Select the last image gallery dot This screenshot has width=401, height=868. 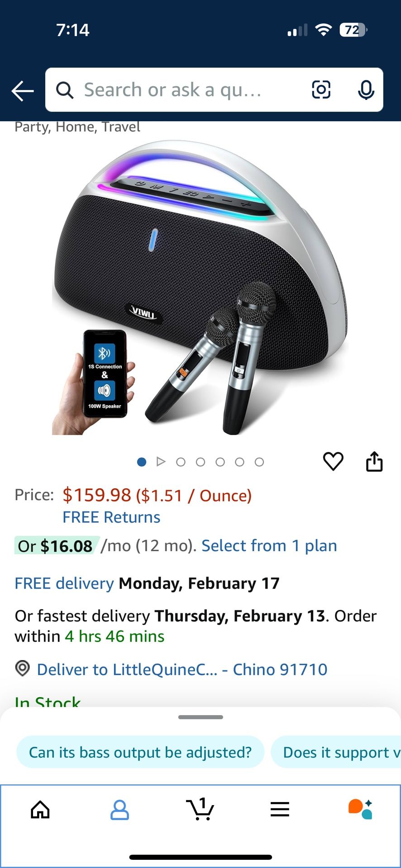point(259,462)
